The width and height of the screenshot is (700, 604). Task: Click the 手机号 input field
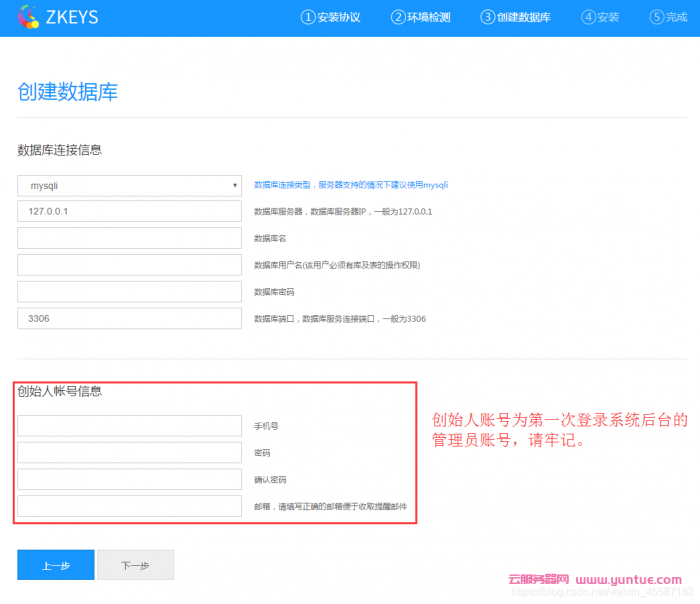pos(130,426)
